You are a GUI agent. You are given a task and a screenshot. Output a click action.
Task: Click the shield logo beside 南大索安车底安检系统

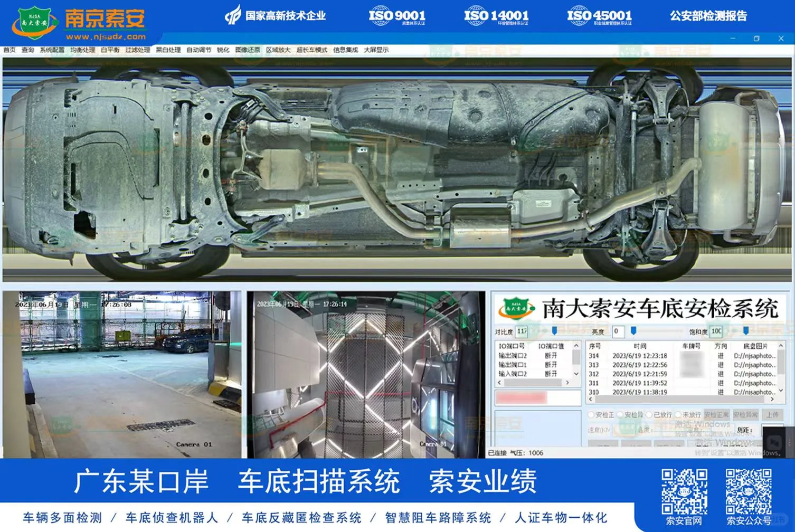[x=517, y=308]
